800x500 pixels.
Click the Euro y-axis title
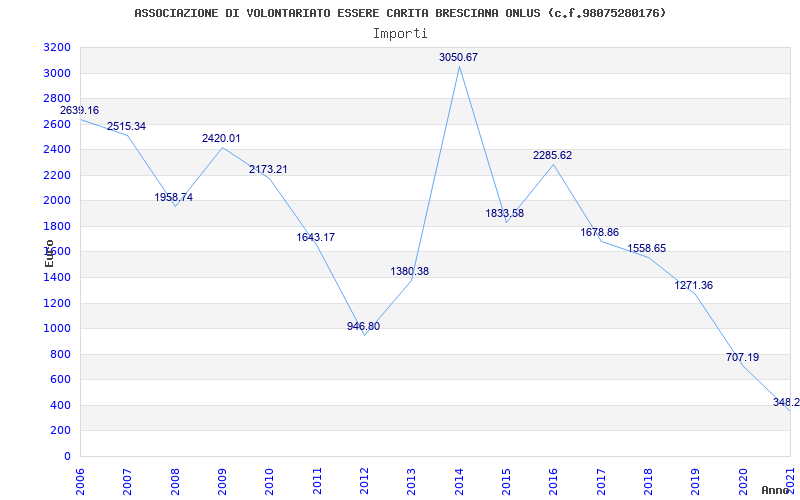49,253
